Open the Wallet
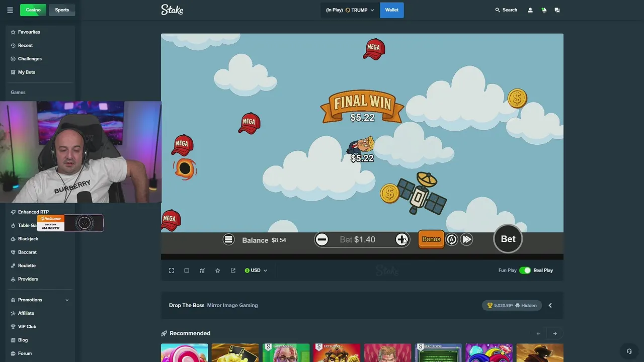Viewport: 644px width, 362px height. [392, 10]
